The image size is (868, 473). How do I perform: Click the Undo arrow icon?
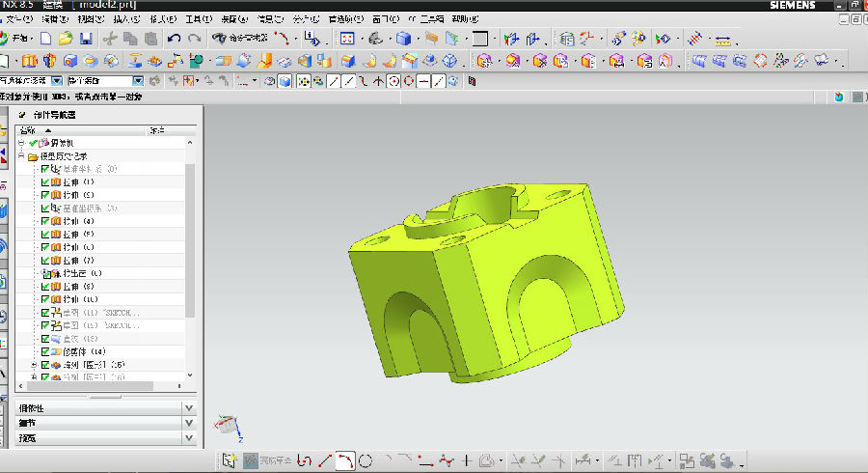[x=174, y=39]
